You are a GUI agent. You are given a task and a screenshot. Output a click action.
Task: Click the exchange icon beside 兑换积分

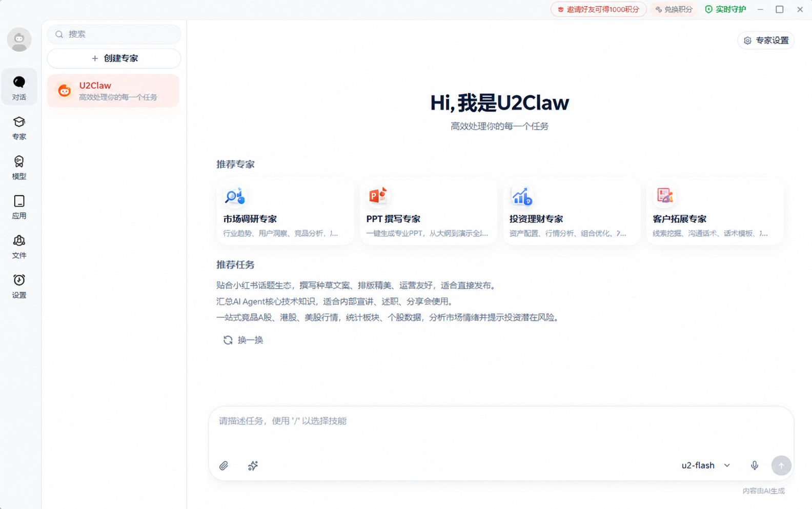(x=659, y=9)
